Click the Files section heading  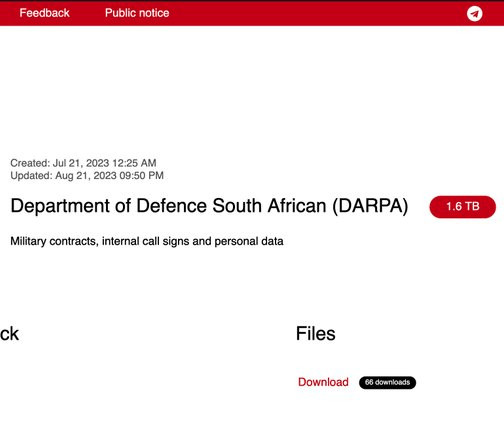(x=315, y=333)
